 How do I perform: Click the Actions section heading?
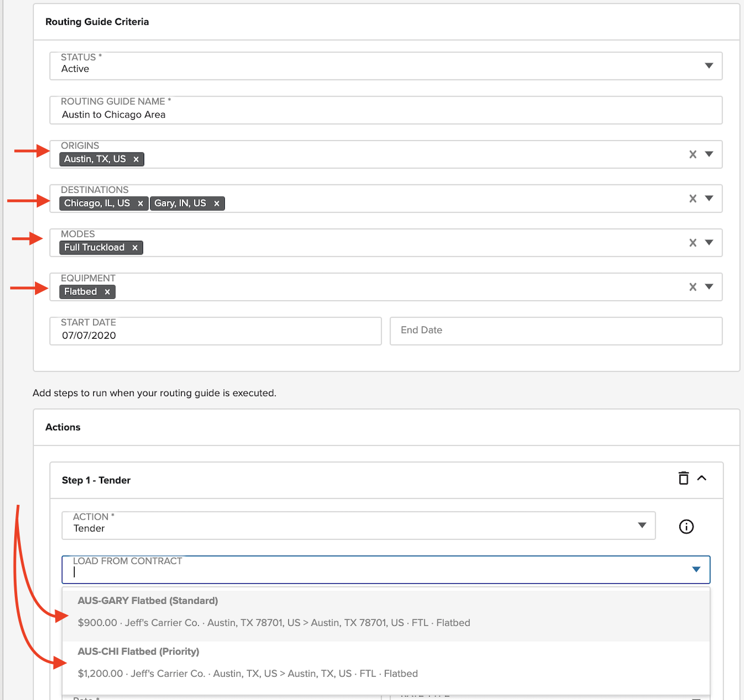pos(63,427)
